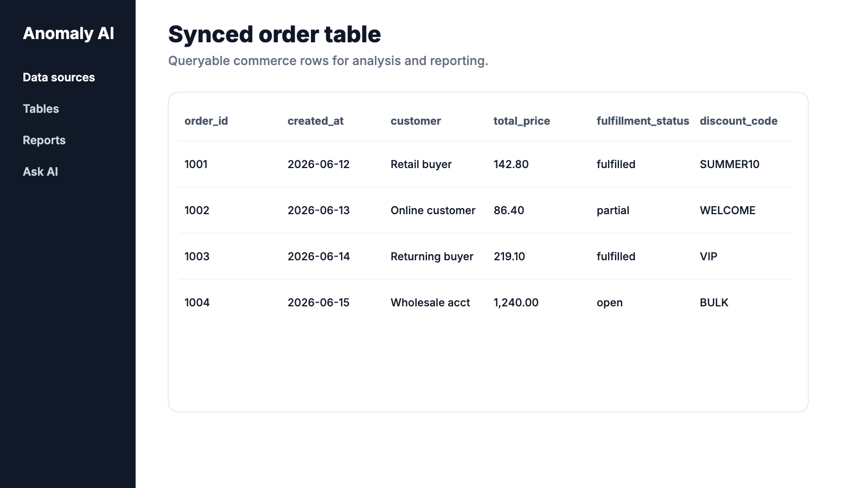
Task: Click the fulfillment_status column header
Action: [643, 121]
